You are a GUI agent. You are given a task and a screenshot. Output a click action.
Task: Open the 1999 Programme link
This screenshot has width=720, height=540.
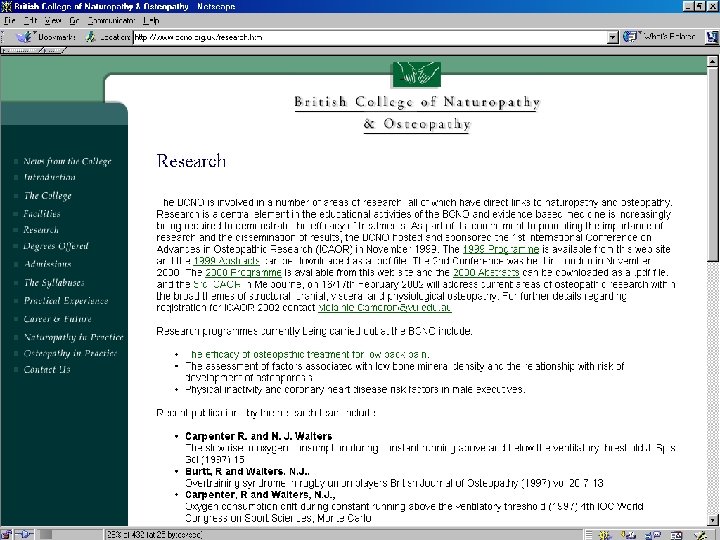click(x=501, y=249)
